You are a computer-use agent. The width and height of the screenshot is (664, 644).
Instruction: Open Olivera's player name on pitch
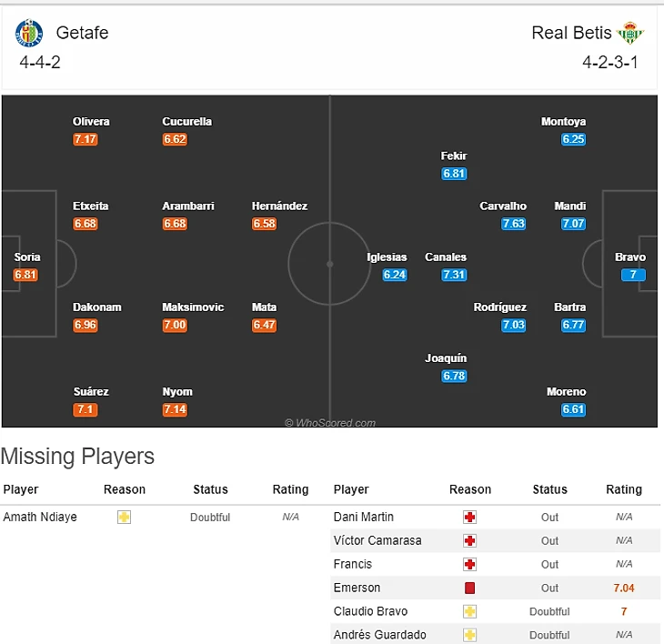[91, 122]
